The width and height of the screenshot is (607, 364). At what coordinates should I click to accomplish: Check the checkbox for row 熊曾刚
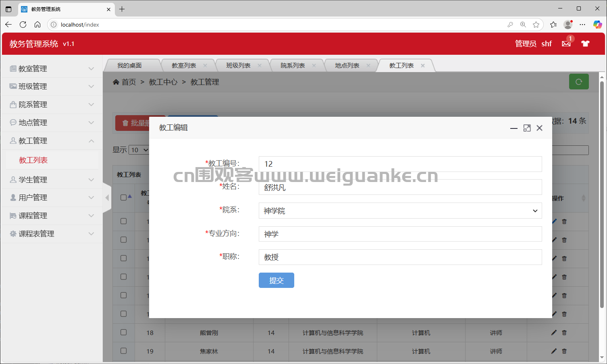(x=124, y=333)
